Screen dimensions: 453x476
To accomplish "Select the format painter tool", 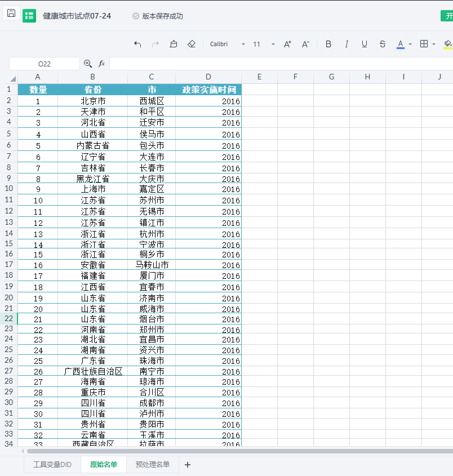I will [x=174, y=45].
